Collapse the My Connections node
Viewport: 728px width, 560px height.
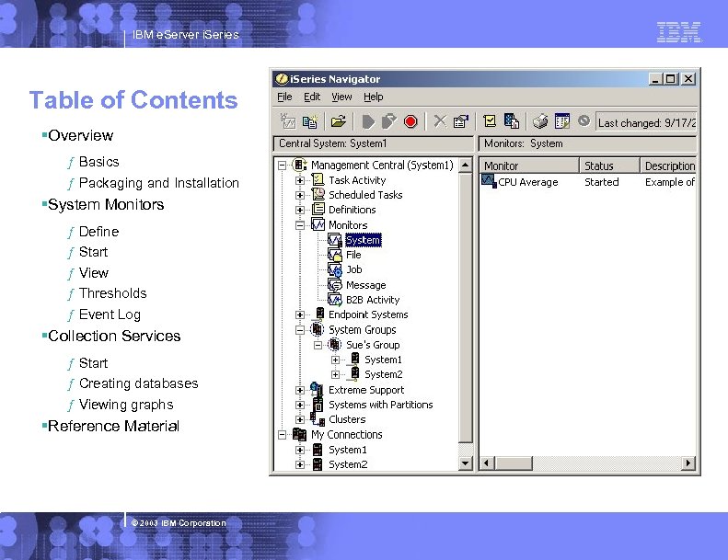click(x=282, y=435)
